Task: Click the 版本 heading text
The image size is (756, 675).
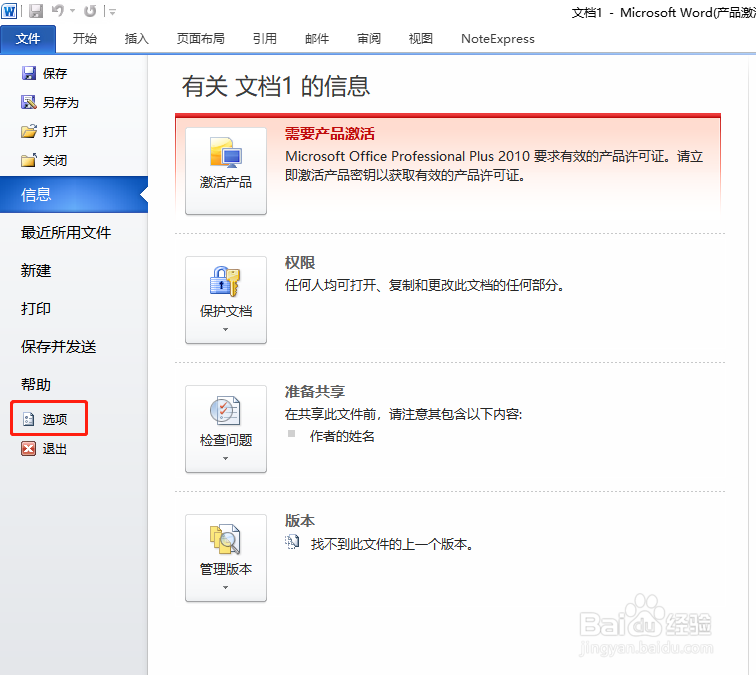Action: (300, 520)
